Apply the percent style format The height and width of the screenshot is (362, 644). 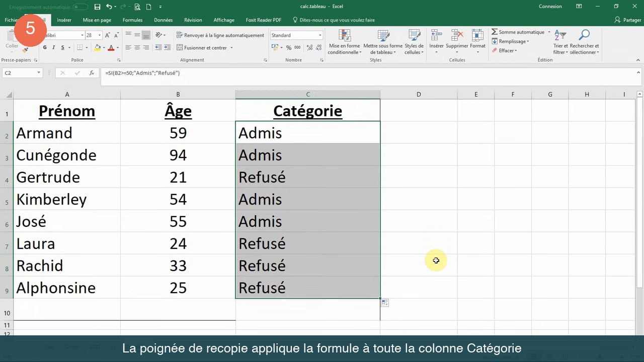pyautogui.click(x=289, y=48)
